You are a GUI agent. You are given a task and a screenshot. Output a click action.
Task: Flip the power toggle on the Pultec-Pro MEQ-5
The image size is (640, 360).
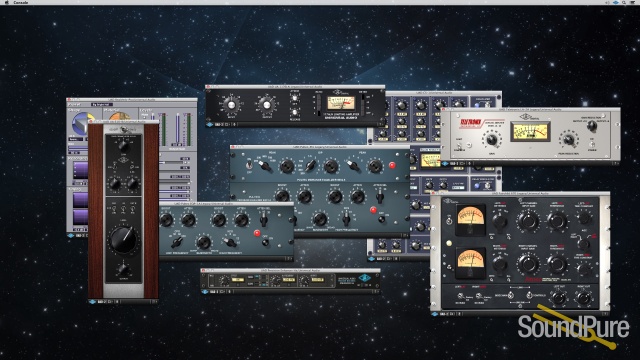pos(249,165)
